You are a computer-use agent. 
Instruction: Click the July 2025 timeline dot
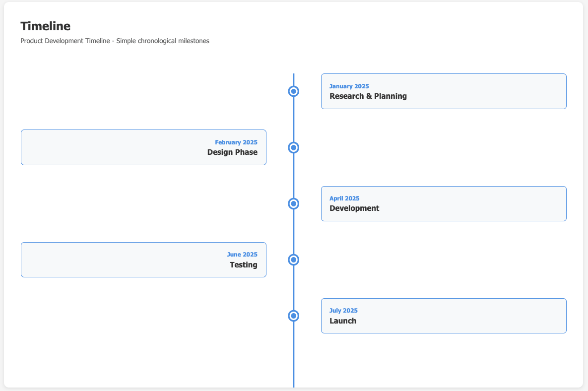point(293,316)
